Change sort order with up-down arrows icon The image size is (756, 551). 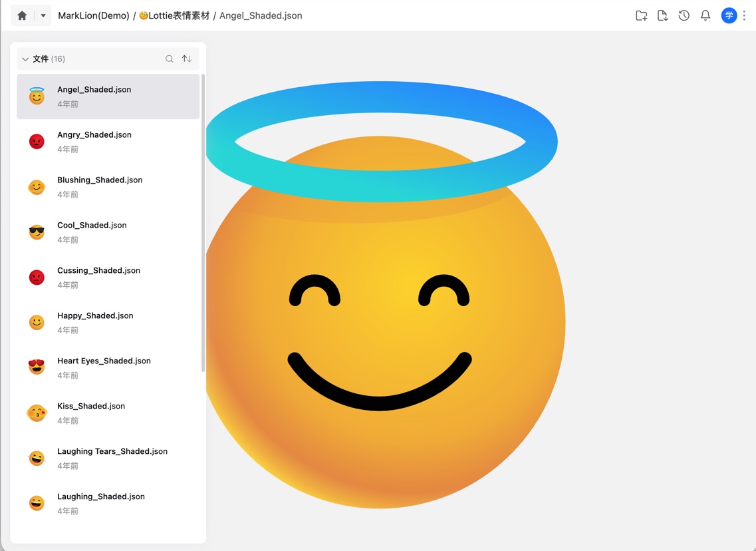click(187, 59)
